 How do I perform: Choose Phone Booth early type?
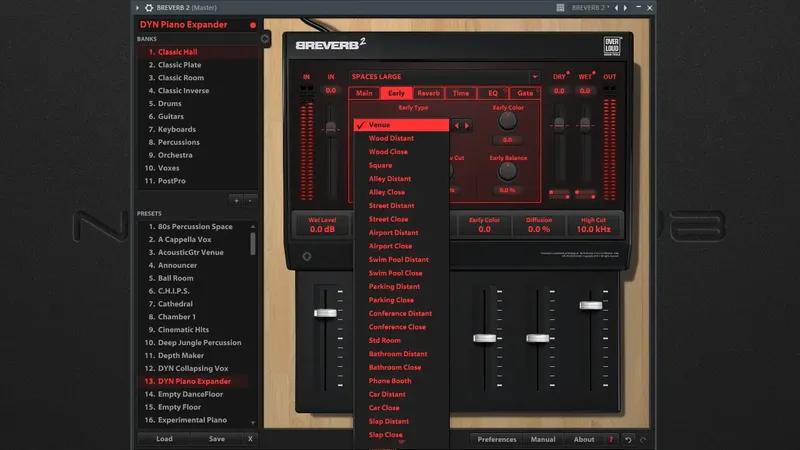pyautogui.click(x=402, y=381)
